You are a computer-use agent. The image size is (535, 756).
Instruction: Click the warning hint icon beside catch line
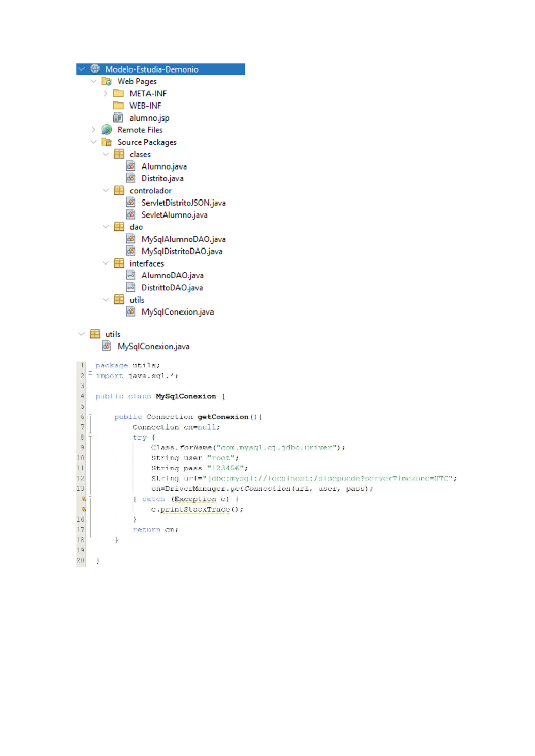[x=83, y=499]
